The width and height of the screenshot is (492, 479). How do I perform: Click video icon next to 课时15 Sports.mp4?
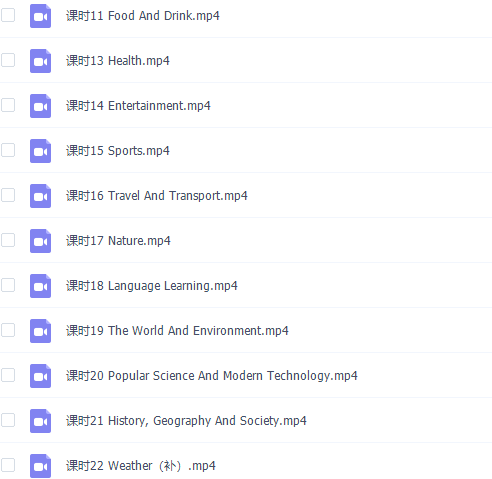[x=40, y=151]
